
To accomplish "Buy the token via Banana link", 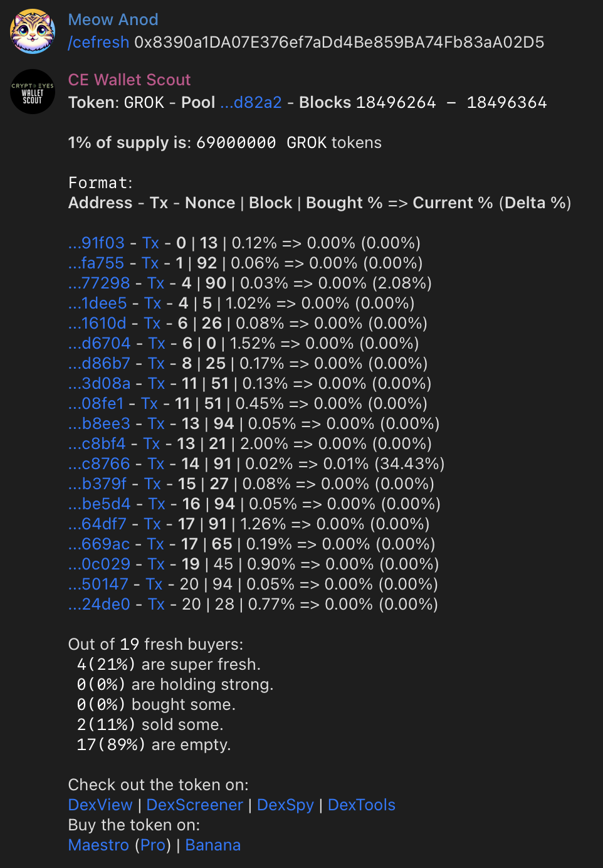I will coord(213,845).
